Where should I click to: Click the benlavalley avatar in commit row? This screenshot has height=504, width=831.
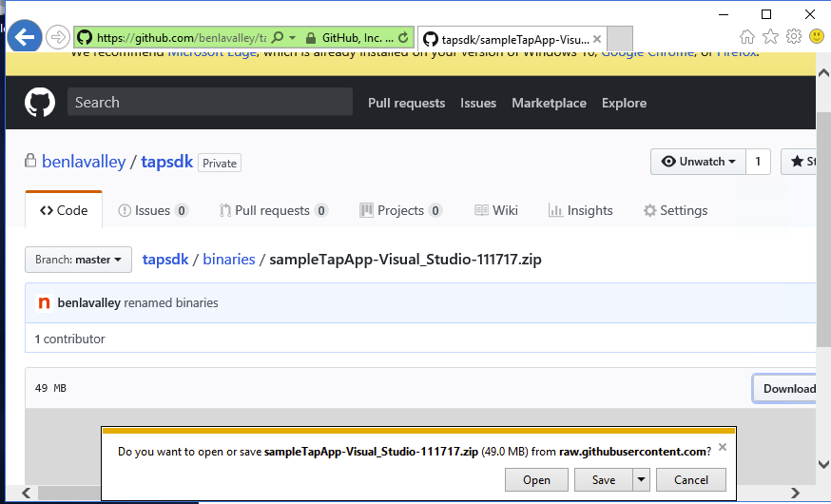click(x=45, y=303)
